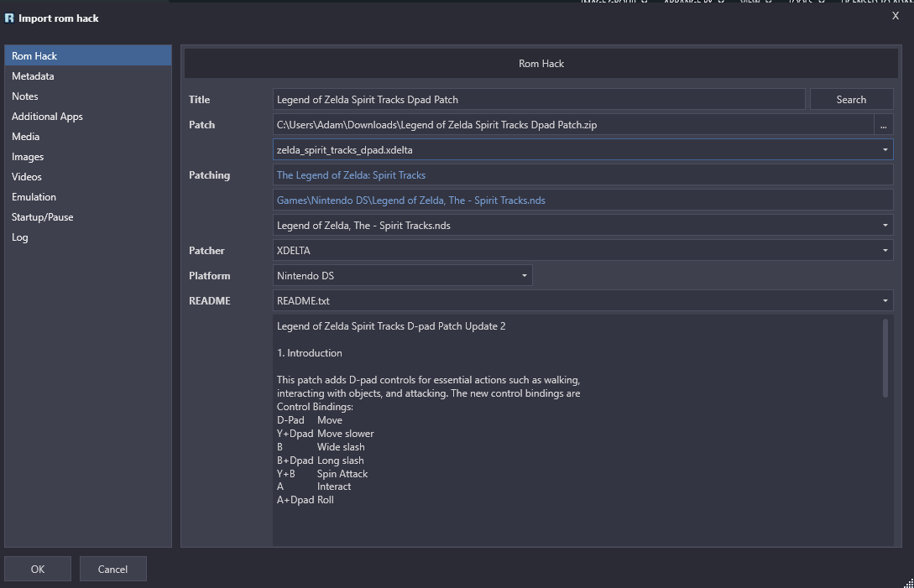Image resolution: width=914 pixels, height=588 pixels.
Task: Click the 'D-Pad Move' binding line
Action: click(310, 420)
